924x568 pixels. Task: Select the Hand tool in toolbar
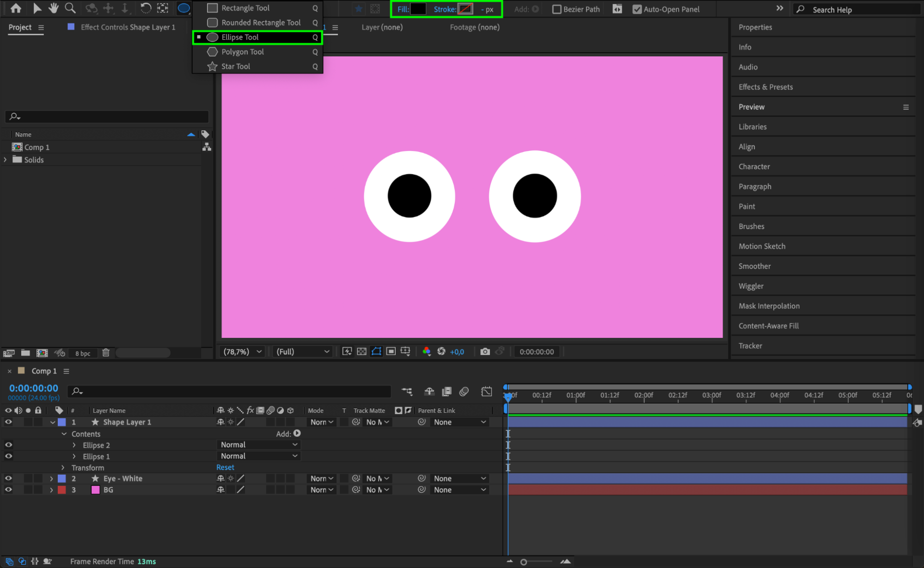[54, 8]
